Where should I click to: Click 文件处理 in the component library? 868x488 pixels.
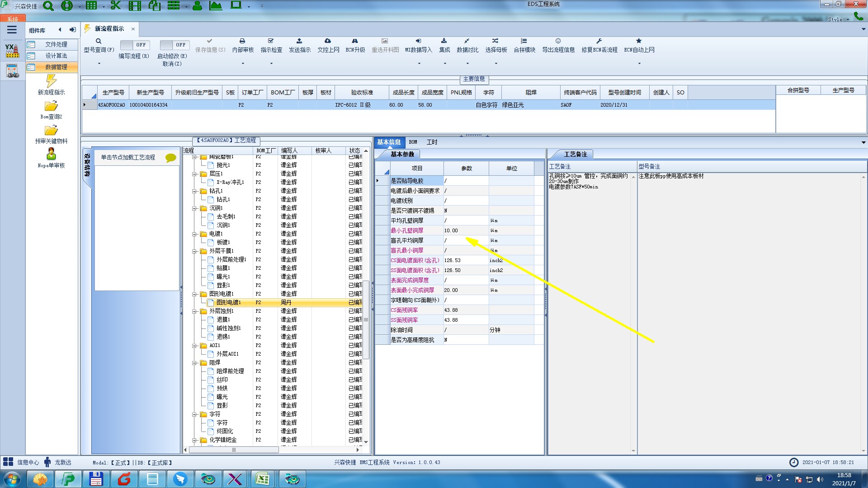pos(56,44)
